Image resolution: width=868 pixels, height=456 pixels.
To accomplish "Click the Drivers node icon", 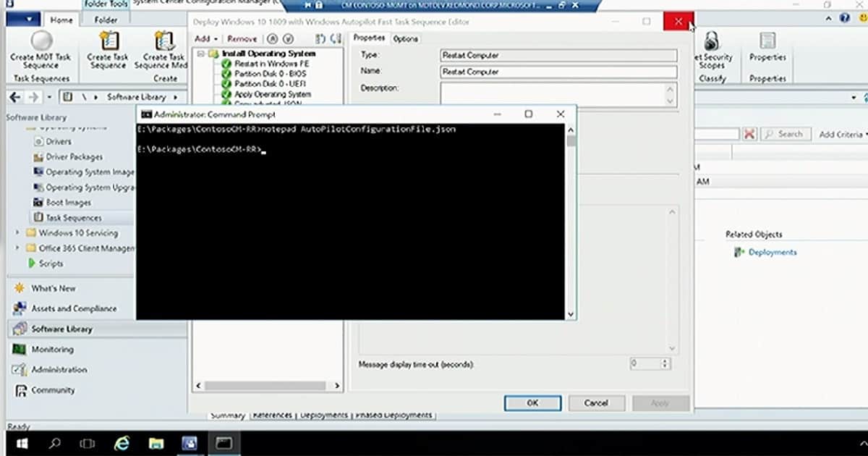I will [39, 142].
